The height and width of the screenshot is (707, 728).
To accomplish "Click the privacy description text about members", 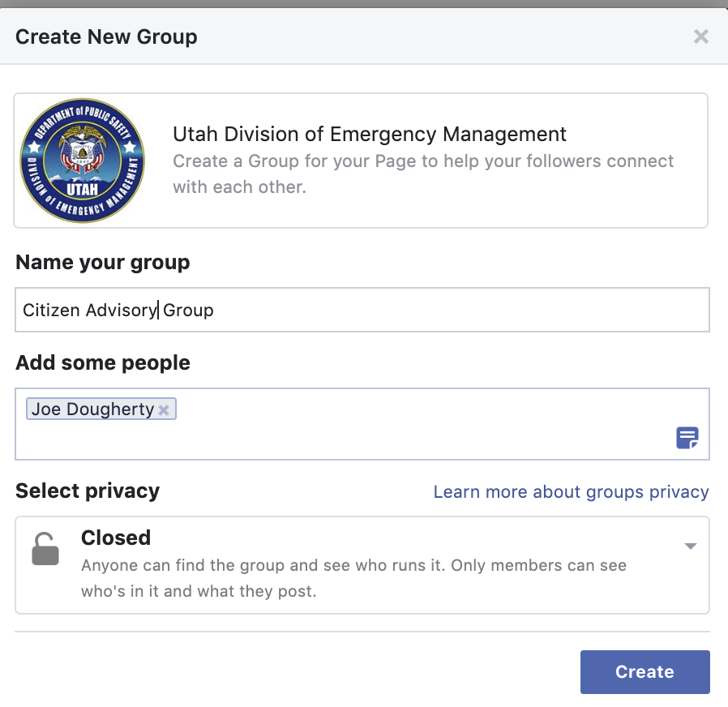I will pyautogui.click(x=353, y=578).
